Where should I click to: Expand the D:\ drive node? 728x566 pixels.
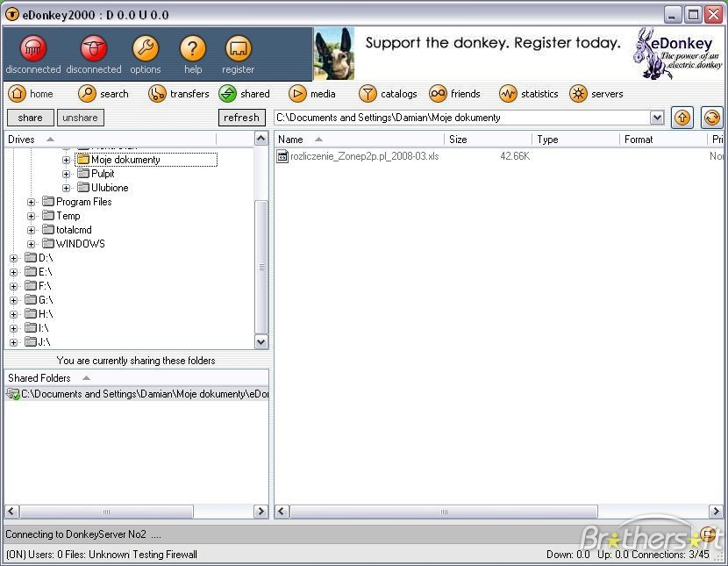[13, 259]
